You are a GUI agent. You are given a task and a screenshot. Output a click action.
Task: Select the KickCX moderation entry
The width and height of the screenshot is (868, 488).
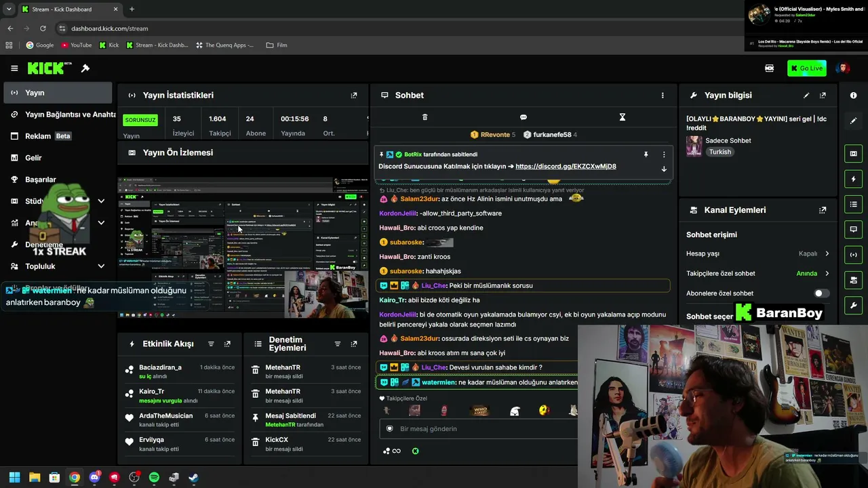pos(305,444)
